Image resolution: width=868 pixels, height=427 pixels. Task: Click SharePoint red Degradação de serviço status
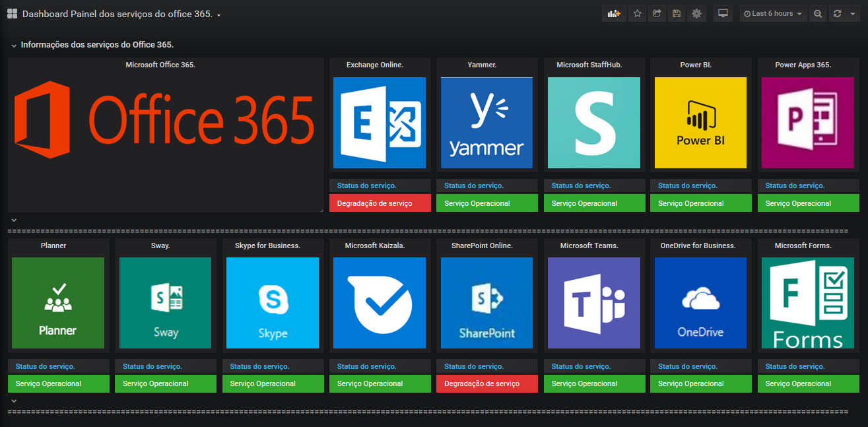coord(487,383)
